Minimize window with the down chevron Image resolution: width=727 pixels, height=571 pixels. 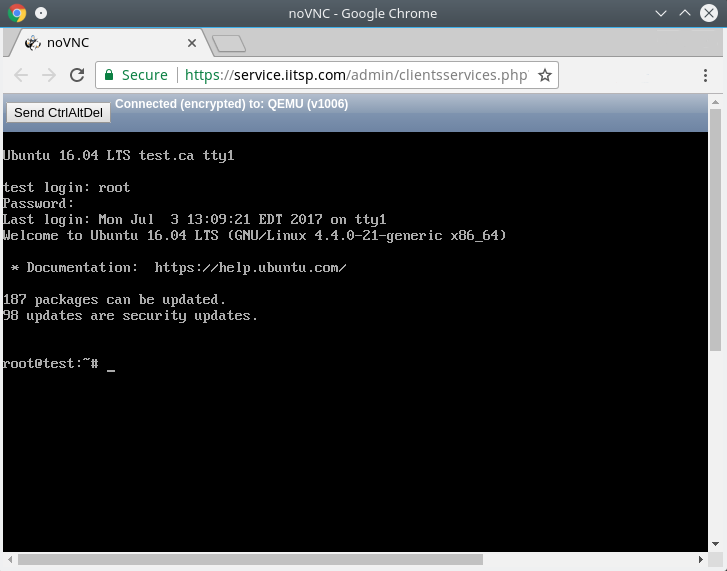coord(661,13)
